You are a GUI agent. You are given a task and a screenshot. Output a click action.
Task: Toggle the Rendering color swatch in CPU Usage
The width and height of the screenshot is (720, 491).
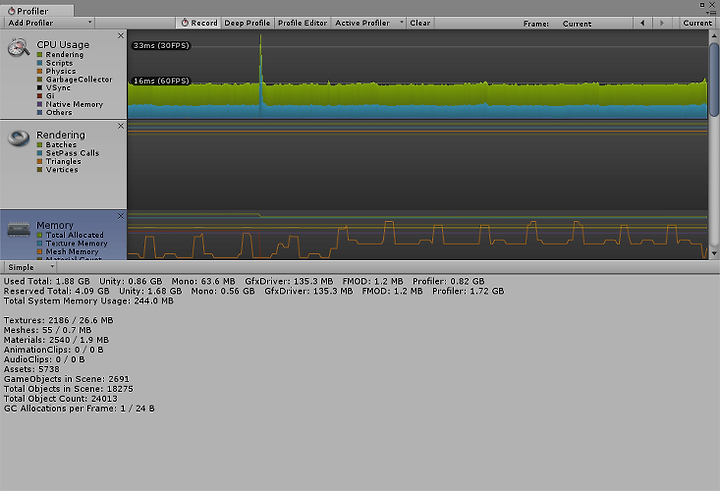click(x=40, y=55)
